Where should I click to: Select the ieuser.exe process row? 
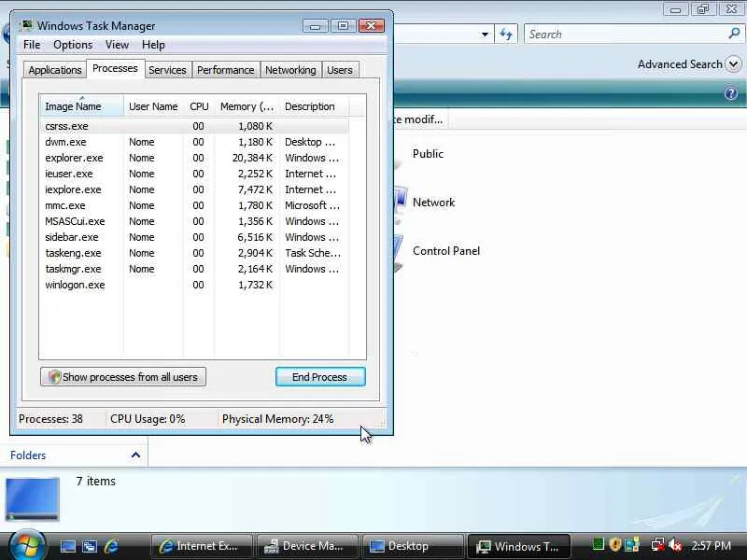pyautogui.click(x=194, y=174)
